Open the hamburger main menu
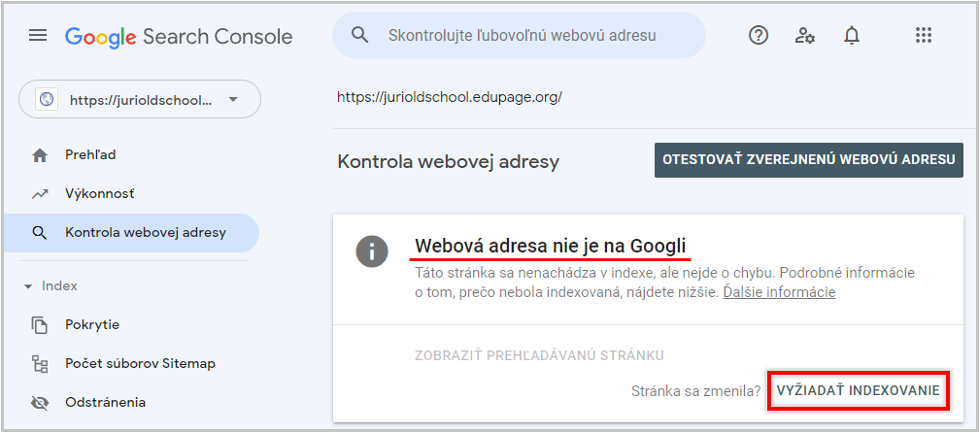This screenshot has height=433, width=980. point(38,36)
